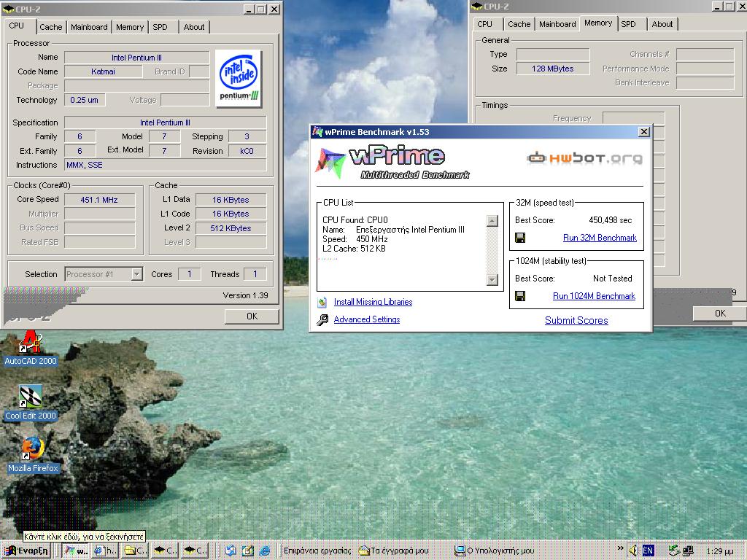Click 'Επιφάνεια εργασίας' toolbar label
The height and width of the screenshot is (560, 747).
tap(317, 551)
